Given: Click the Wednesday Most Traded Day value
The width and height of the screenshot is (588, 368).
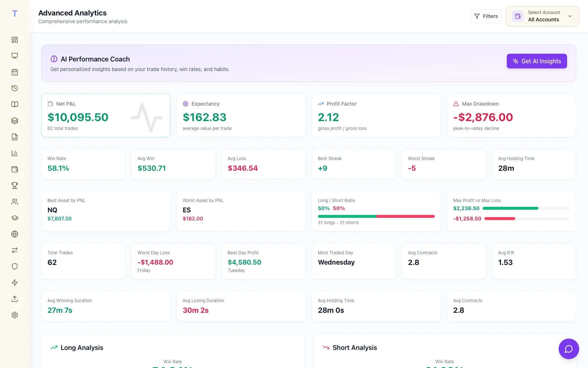Looking at the screenshot, I should coord(336,262).
